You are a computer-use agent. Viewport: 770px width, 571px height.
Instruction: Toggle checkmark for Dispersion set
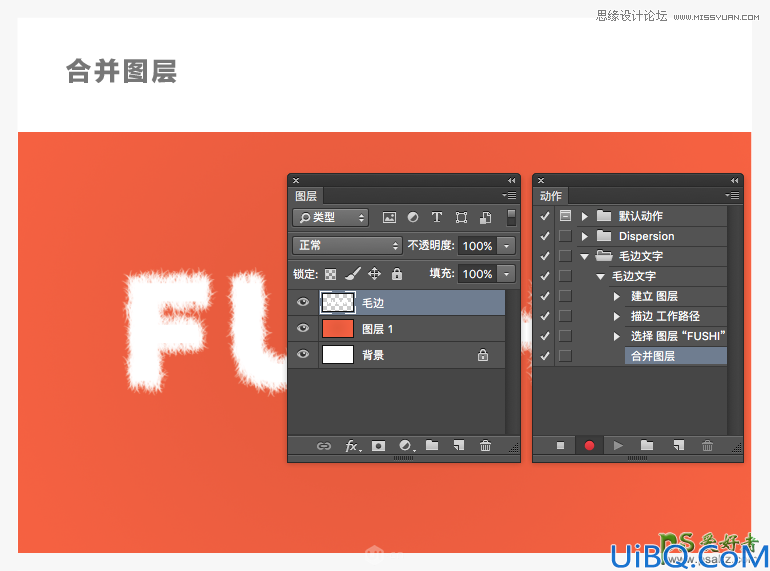(545, 236)
